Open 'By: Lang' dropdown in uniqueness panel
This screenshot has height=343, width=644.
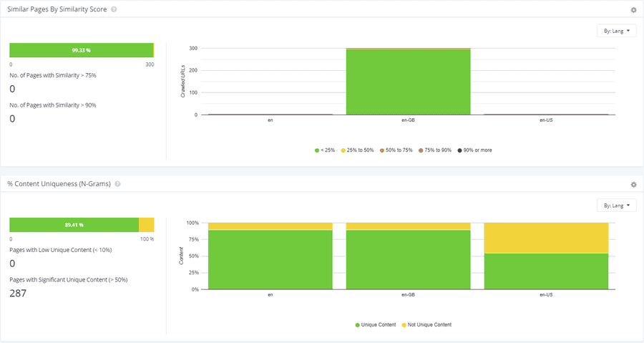click(617, 206)
